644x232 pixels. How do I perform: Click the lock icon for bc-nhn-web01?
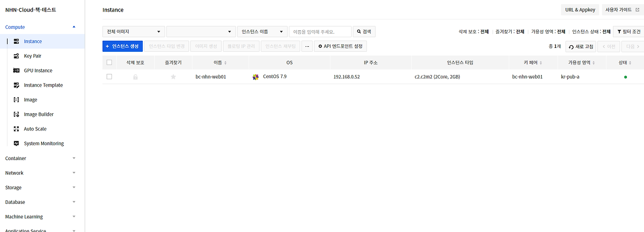click(135, 77)
